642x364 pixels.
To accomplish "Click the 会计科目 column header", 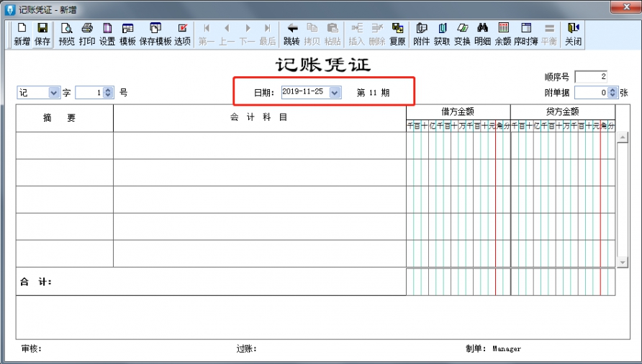I will (260, 118).
